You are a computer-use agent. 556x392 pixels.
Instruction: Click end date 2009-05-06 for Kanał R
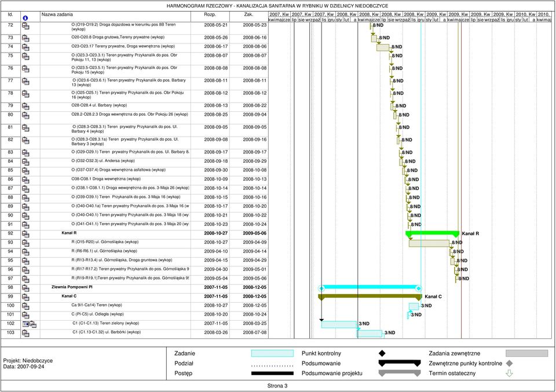[x=255, y=233]
